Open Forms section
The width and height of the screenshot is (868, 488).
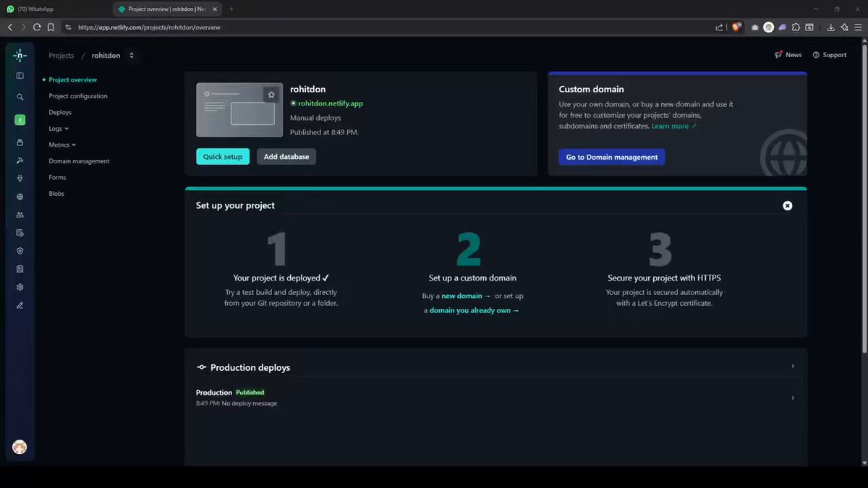pyautogui.click(x=57, y=177)
